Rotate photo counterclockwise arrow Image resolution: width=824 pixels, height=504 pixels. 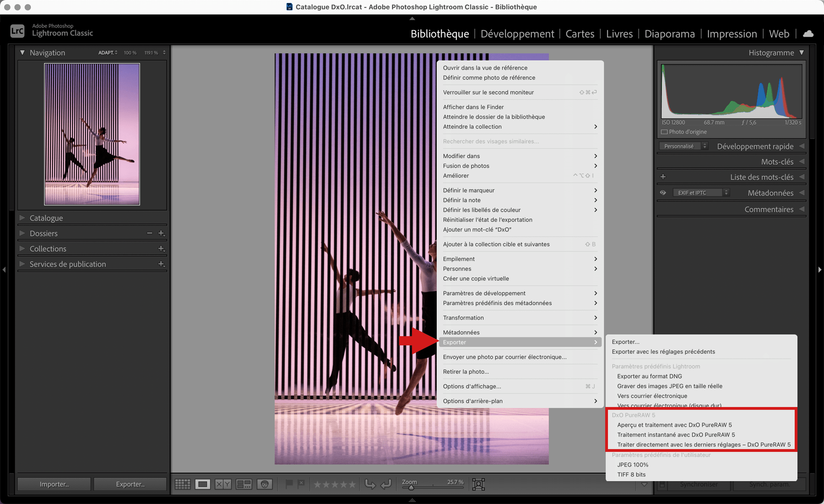point(370,484)
